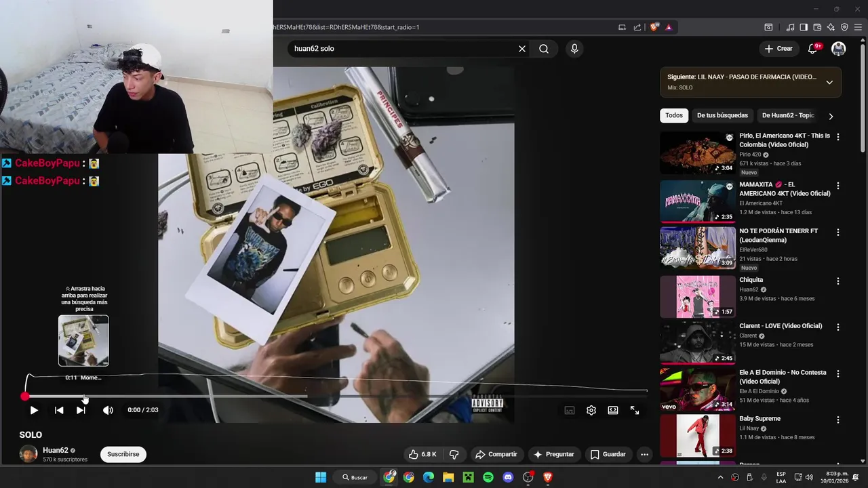Open options for Pirlo El Americano 4KT video
The width and height of the screenshot is (868, 488).
tap(838, 137)
